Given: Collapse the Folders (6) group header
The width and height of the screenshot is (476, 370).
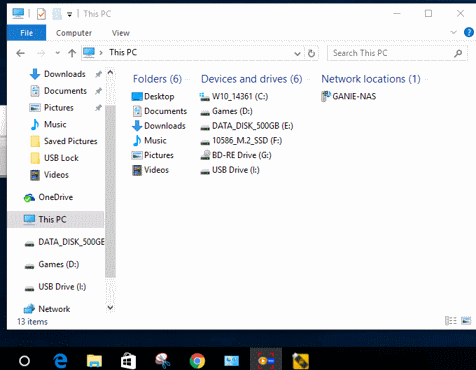Looking at the screenshot, I should click(x=157, y=79).
